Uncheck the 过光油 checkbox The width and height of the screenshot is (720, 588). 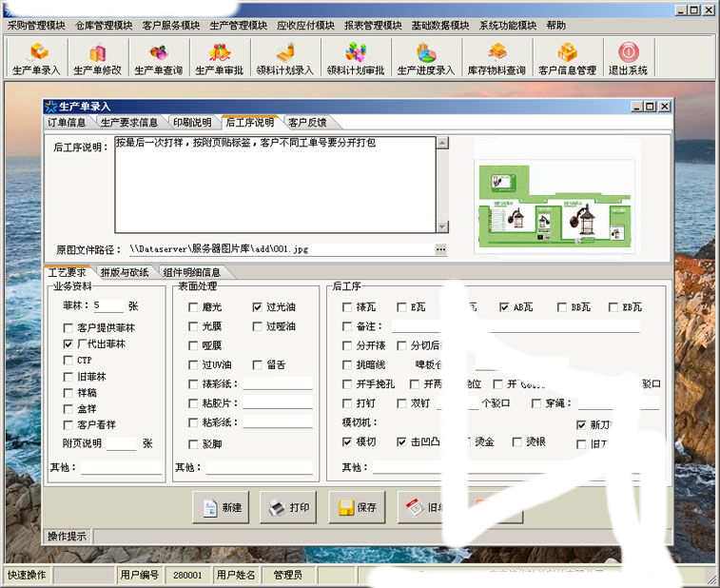tap(257, 307)
